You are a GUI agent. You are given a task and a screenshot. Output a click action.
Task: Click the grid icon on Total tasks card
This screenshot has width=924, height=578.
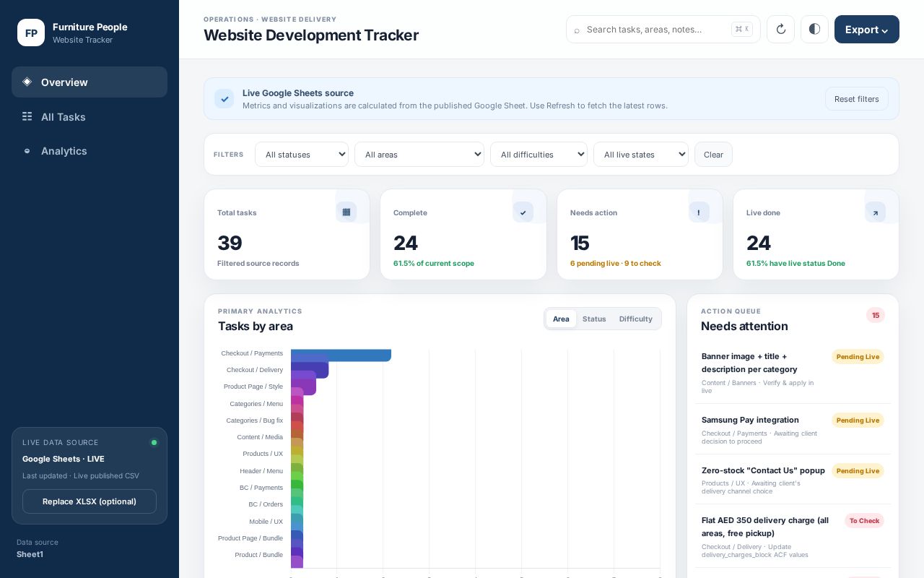(346, 212)
